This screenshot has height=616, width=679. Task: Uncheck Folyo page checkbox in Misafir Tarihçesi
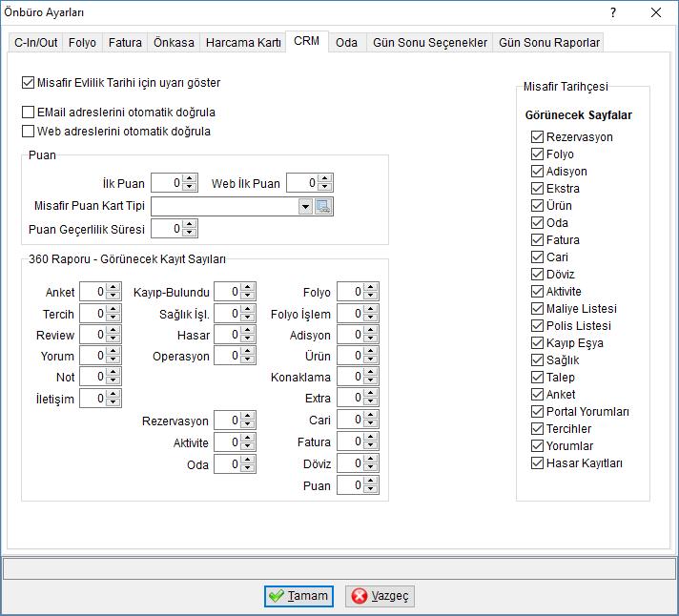[x=537, y=154]
